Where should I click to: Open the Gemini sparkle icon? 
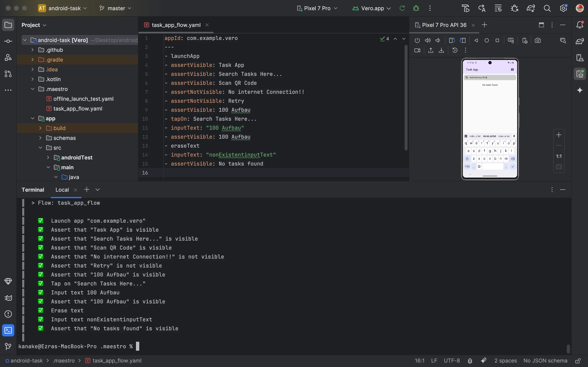coord(580,90)
